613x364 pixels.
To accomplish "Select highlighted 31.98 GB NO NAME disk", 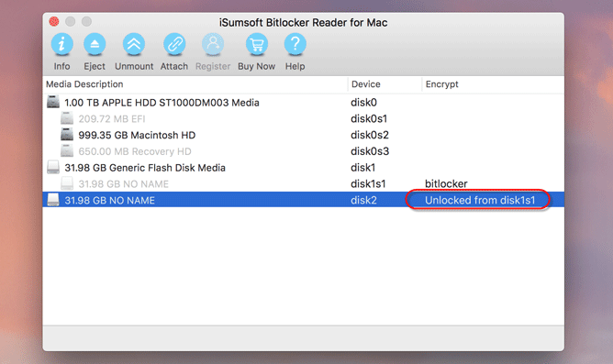I will (x=304, y=200).
